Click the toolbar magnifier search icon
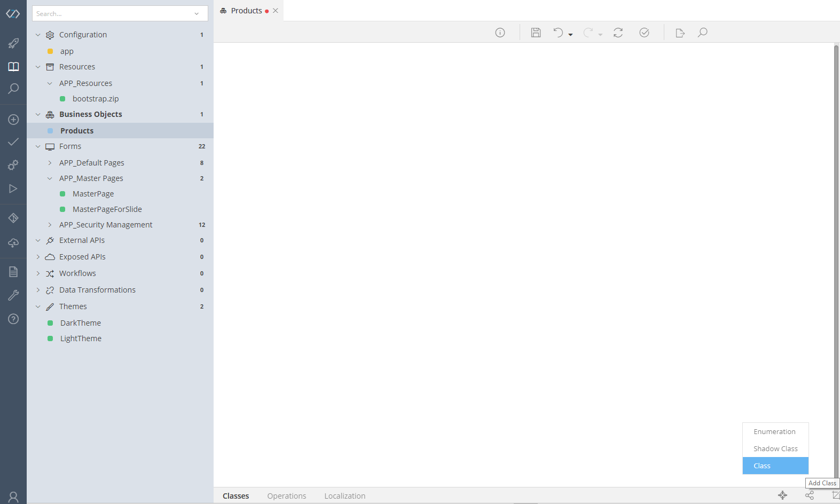This screenshot has height=504, width=840. pyautogui.click(x=702, y=33)
